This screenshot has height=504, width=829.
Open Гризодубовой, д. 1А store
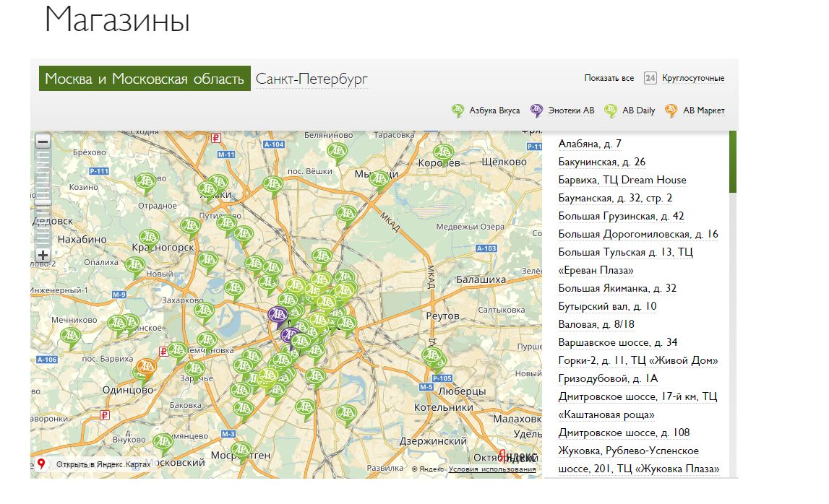[x=608, y=378]
